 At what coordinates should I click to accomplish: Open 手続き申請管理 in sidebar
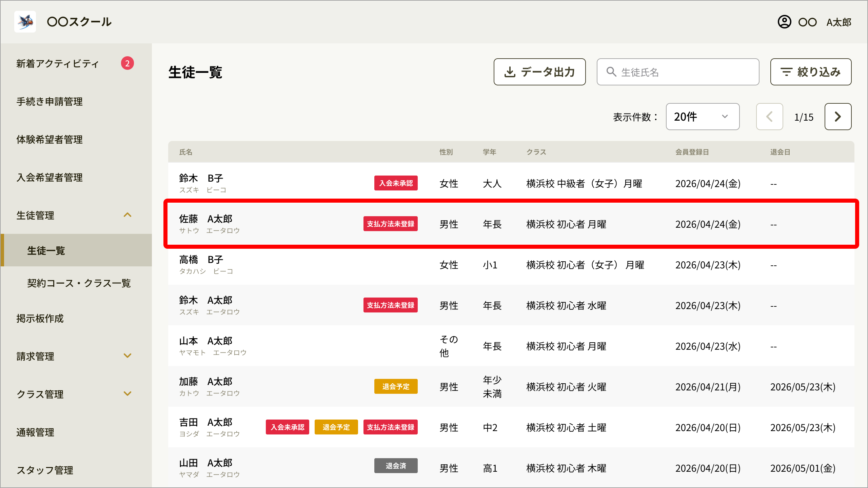[50, 102]
